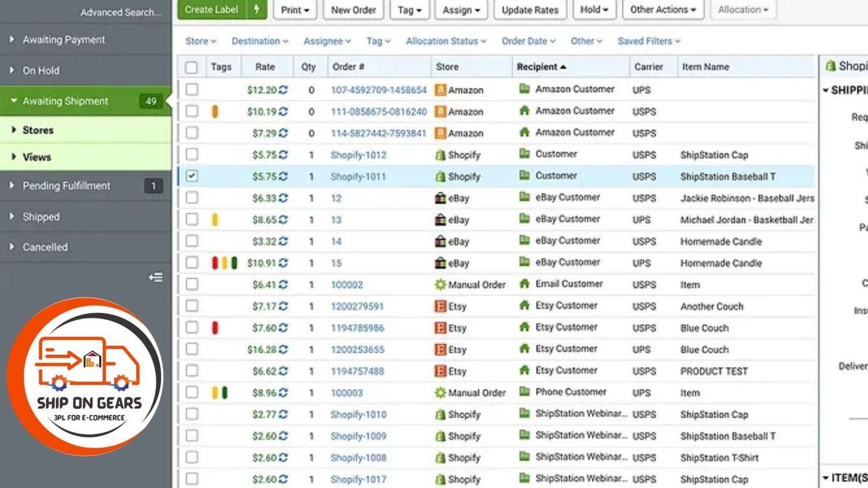Click Etsy store icon for order 1200279591
Image resolution: width=868 pixels, height=488 pixels.
point(440,306)
